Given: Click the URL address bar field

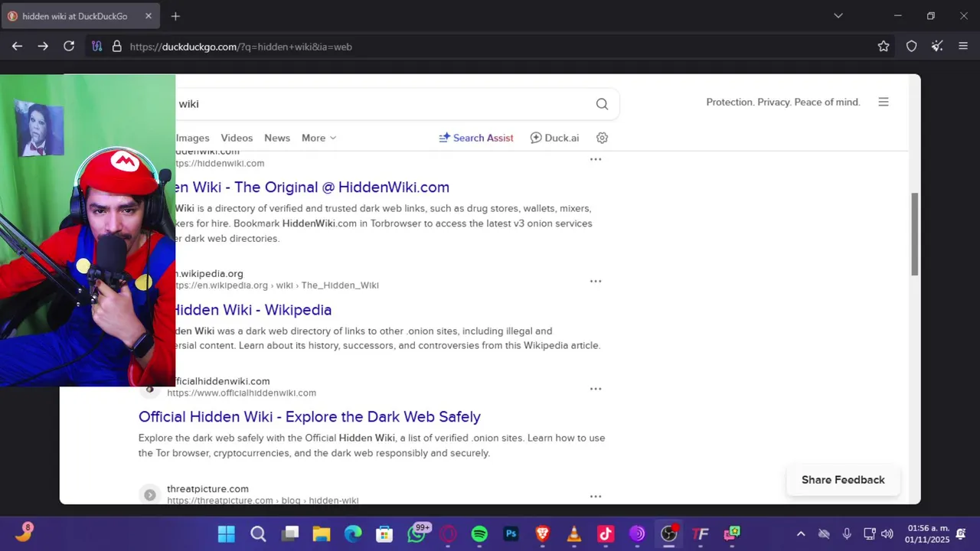Looking at the screenshot, I should coord(490,47).
